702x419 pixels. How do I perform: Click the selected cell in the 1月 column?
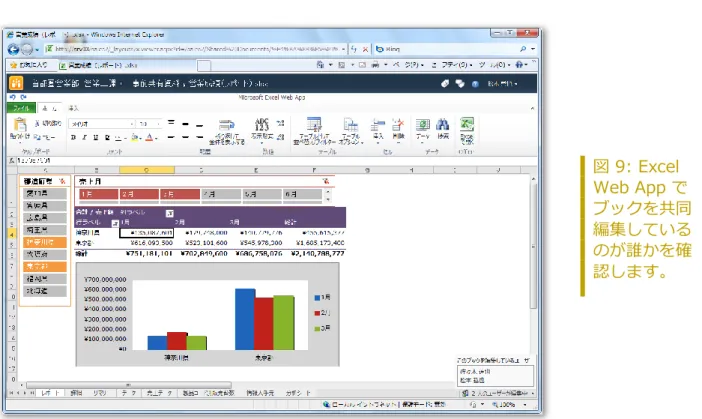(x=146, y=233)
